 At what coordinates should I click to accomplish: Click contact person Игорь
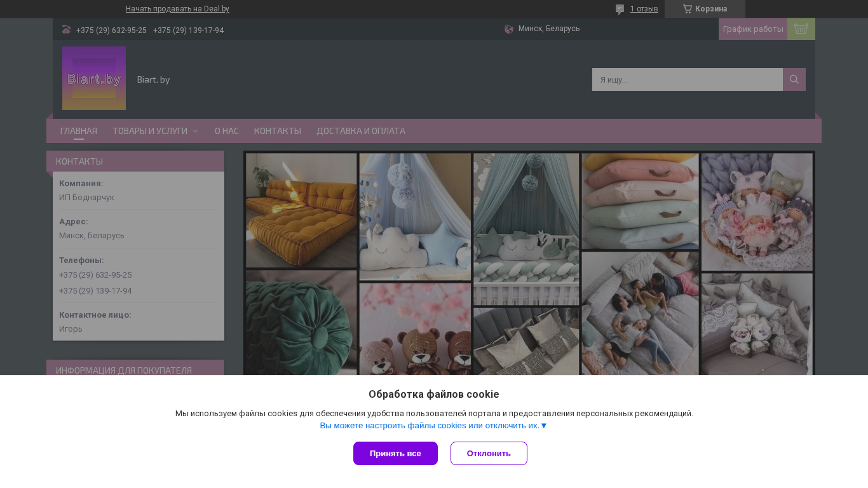point(71,329)
